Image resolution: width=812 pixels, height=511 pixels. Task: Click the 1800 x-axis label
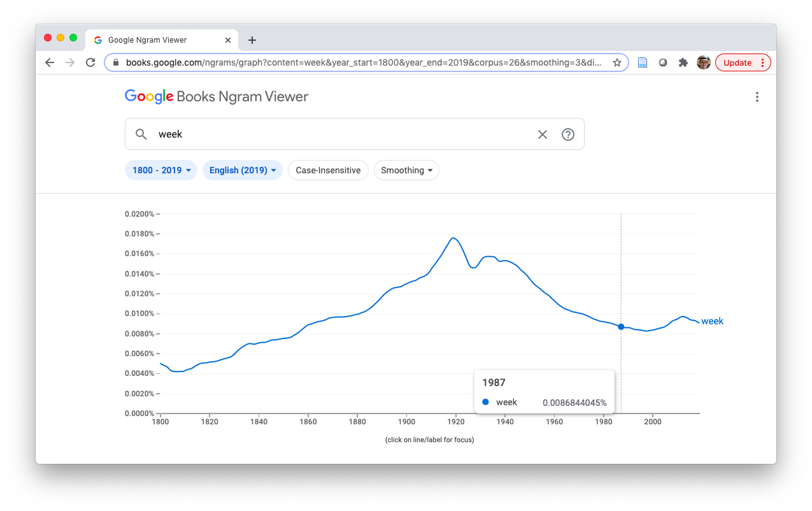coord(160,421)
